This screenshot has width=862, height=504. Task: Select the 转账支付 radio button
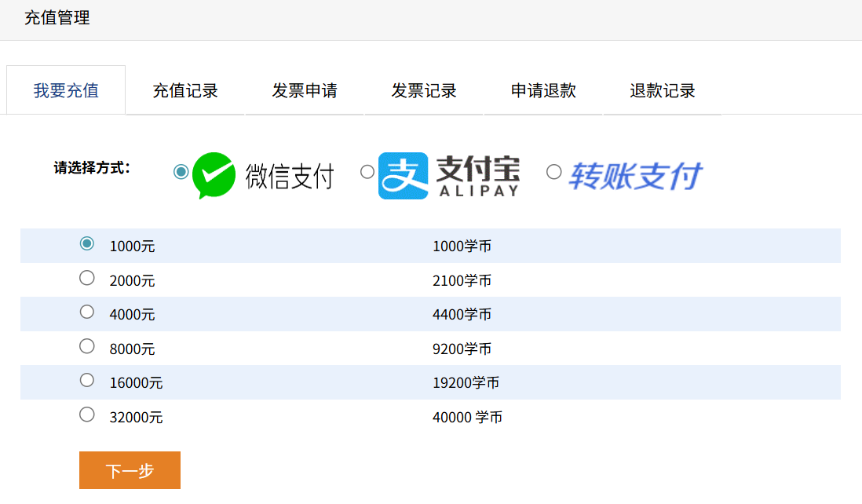point(554,172)
